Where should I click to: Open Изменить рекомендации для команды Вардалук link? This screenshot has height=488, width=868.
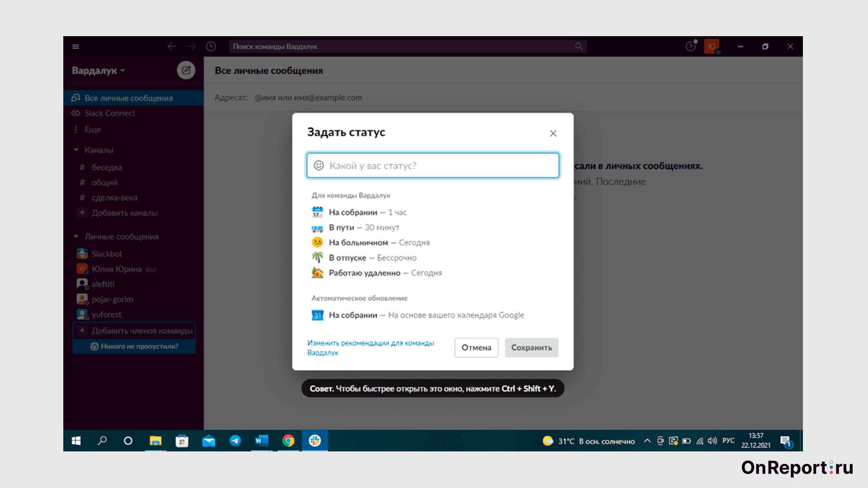(x=371, y=347)
